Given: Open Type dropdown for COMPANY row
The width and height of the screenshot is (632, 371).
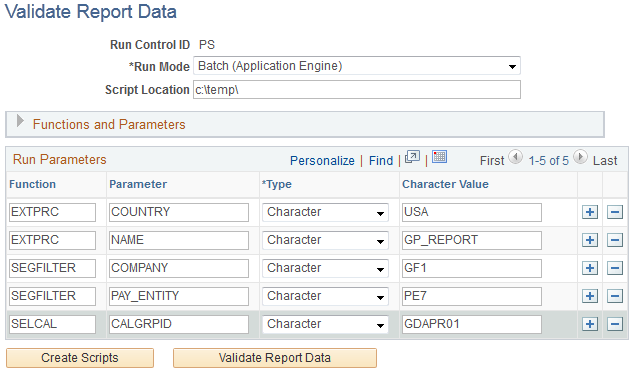Looking at the screenshot, I should coord(325,269).
